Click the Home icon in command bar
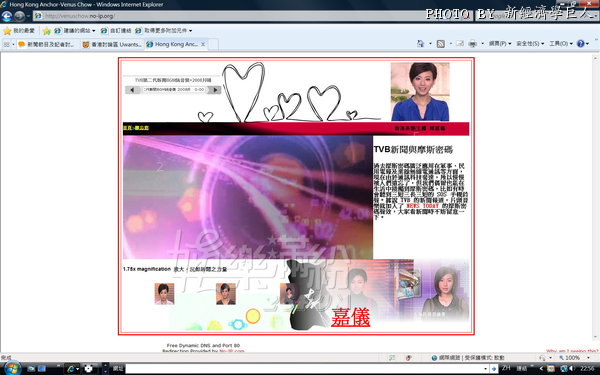Viewport: 600px width, 375px height. point(420,44)
